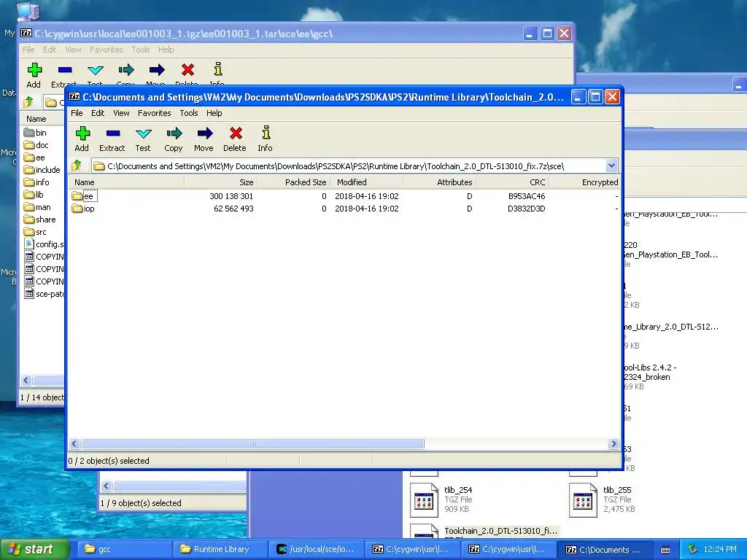
Task: Switch to gcc taskbar button
Action: pyautogui.click(x=123, y=550)
